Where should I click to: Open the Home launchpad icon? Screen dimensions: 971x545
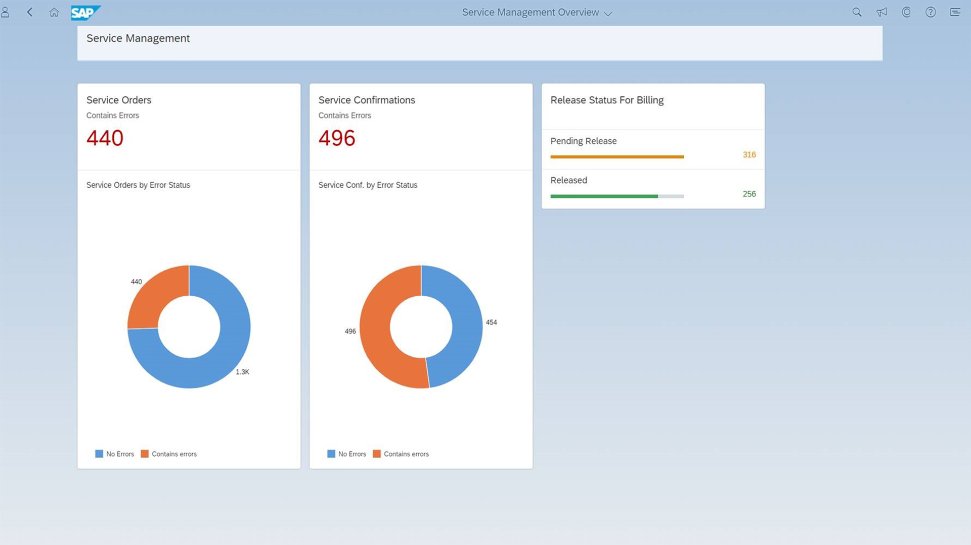(54, 12)
